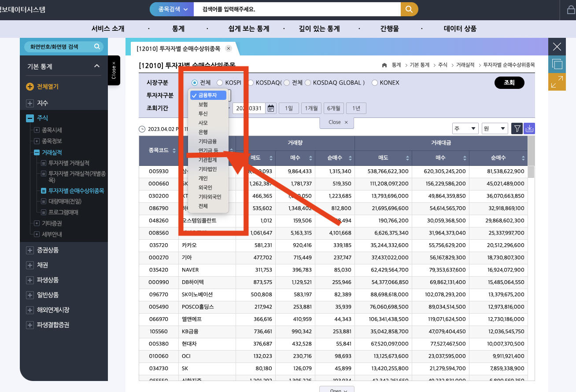Select the KOSDAQ GLOBAL radio button

click(x=308, y=83)
